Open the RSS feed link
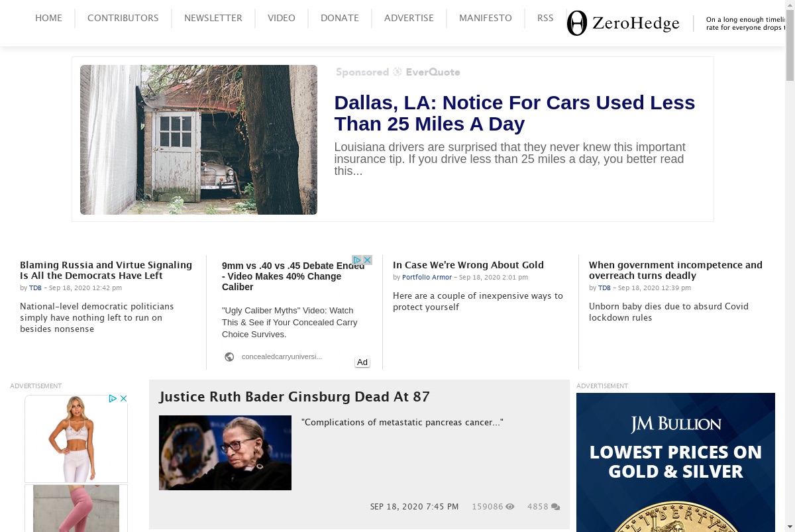The height and width of the screenshot is (532, 795). 545,18
